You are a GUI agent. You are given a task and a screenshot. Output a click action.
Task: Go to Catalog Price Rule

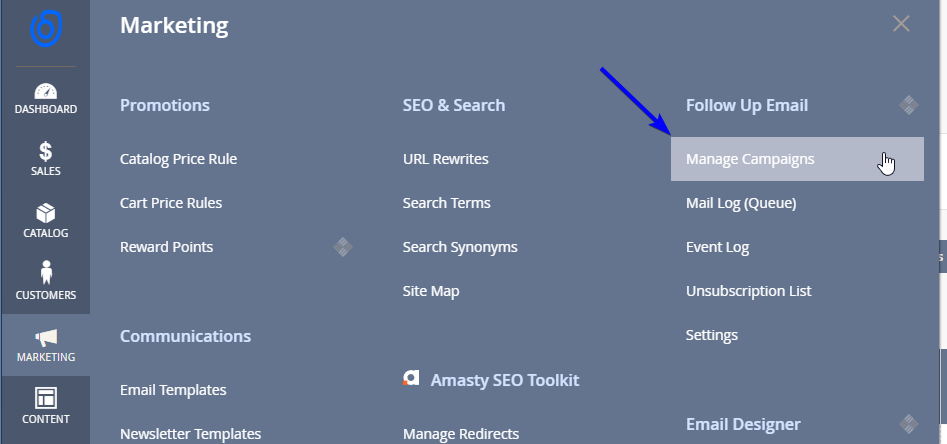click(178, 159)
